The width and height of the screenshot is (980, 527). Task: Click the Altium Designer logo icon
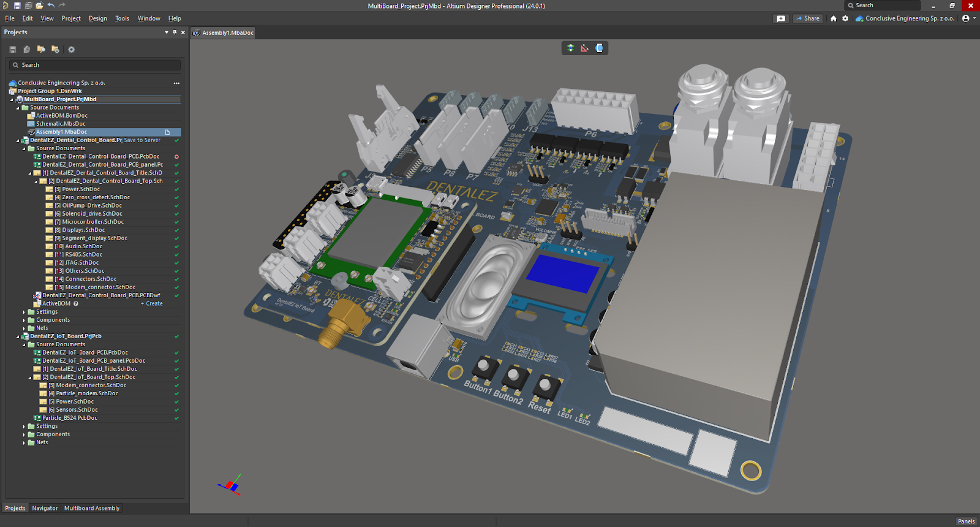pos(6,6)
